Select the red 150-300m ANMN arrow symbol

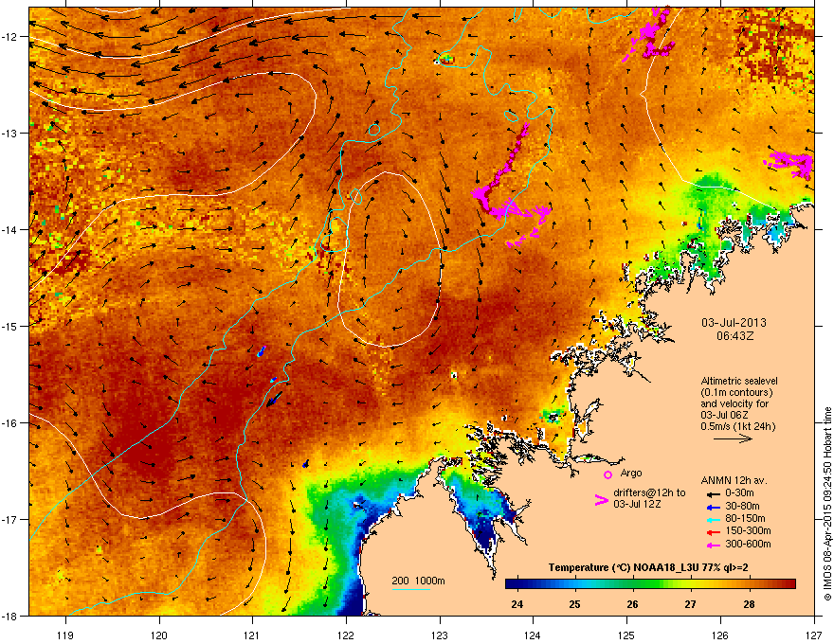[x=712, y=532]
